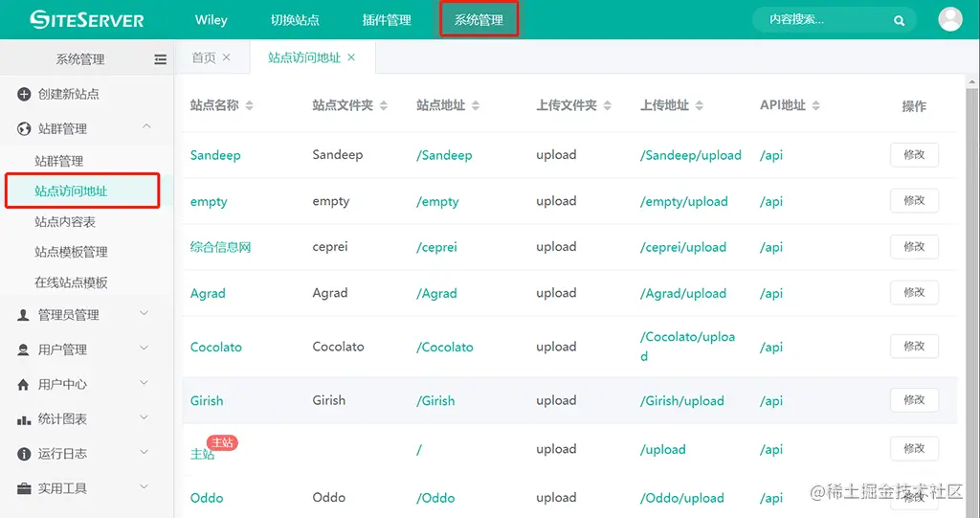Open 创建新站点 in the sidebar
Image resolution: width=980 pixels, height=518 pixels.
[x=69, y=95]
